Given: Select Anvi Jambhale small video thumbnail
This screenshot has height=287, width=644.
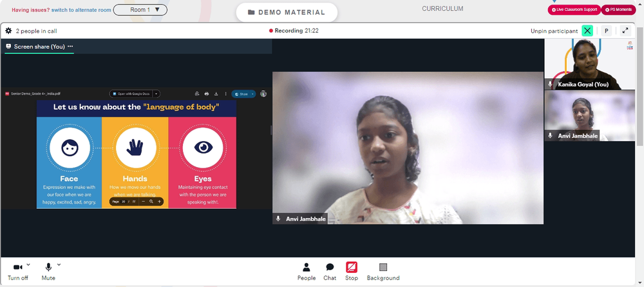Looking at the screenshot, I should pos(589,115).
